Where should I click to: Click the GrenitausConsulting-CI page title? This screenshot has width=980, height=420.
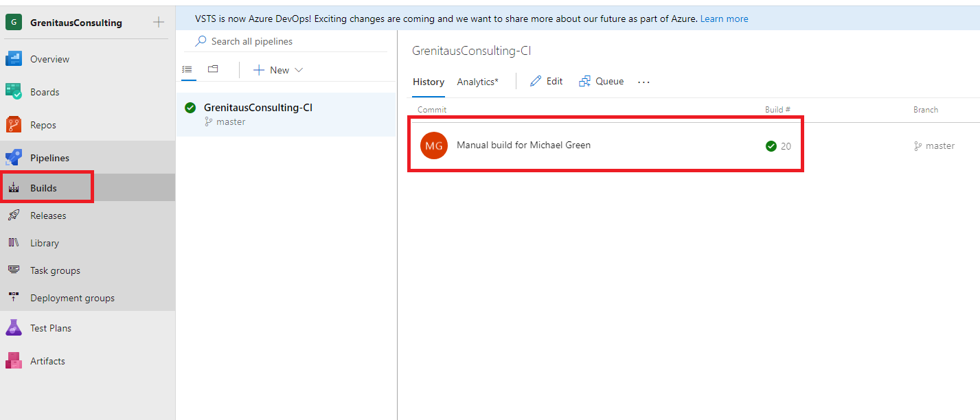[472, 51]
